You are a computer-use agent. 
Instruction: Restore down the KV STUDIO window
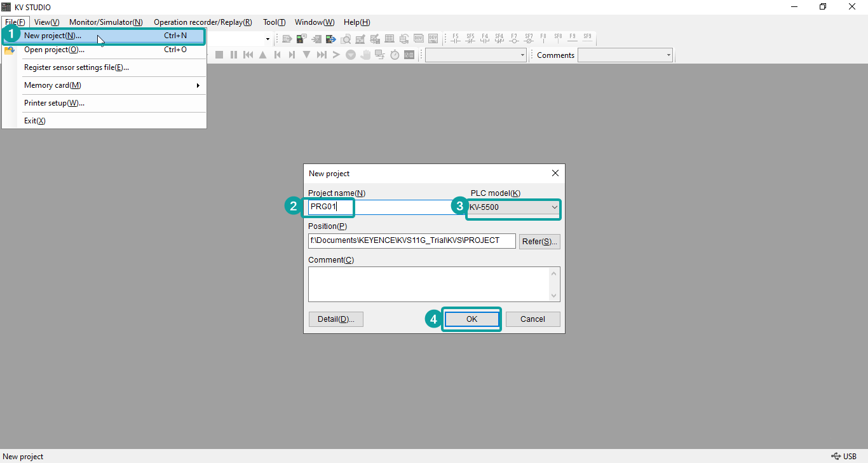click(823, 7)
